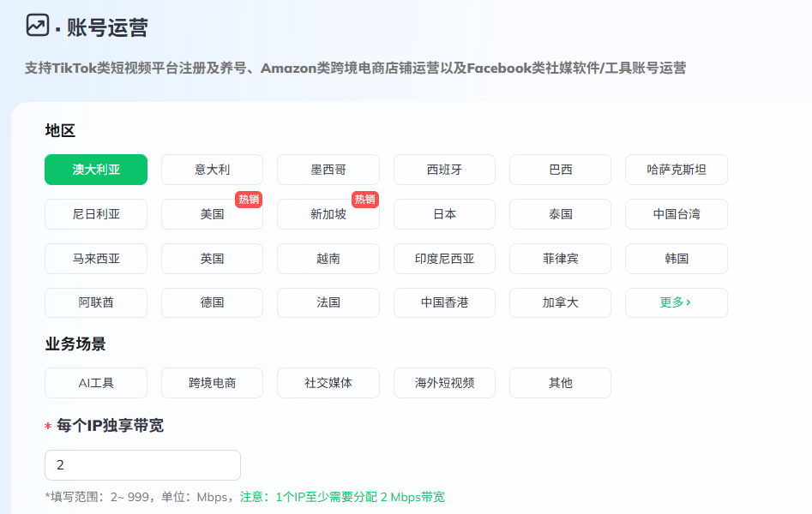
Task: Select 法国 region
Action: (x=328, y=302)
